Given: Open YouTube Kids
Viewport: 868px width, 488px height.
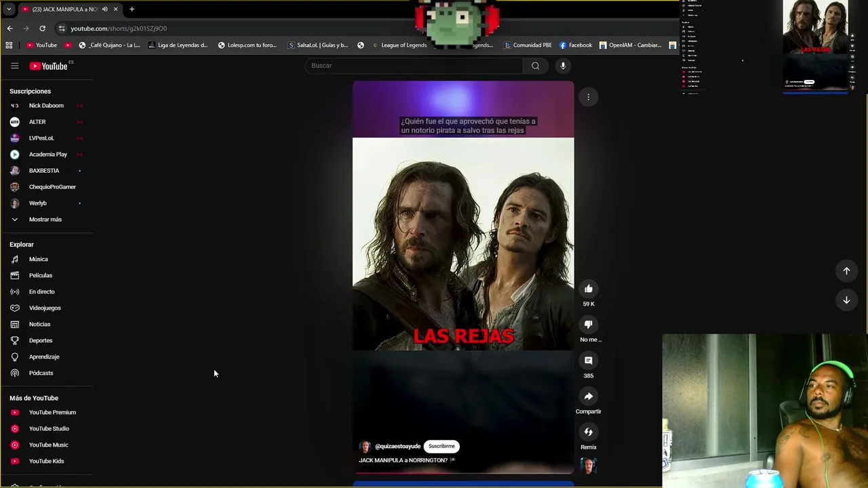Looking at the screenshot, I should click(x=47, y=462).
